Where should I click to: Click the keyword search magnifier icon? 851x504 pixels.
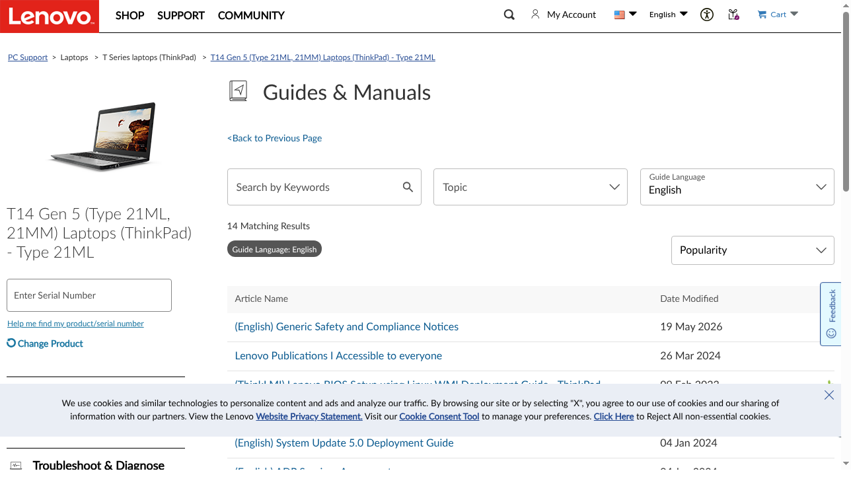408,187
